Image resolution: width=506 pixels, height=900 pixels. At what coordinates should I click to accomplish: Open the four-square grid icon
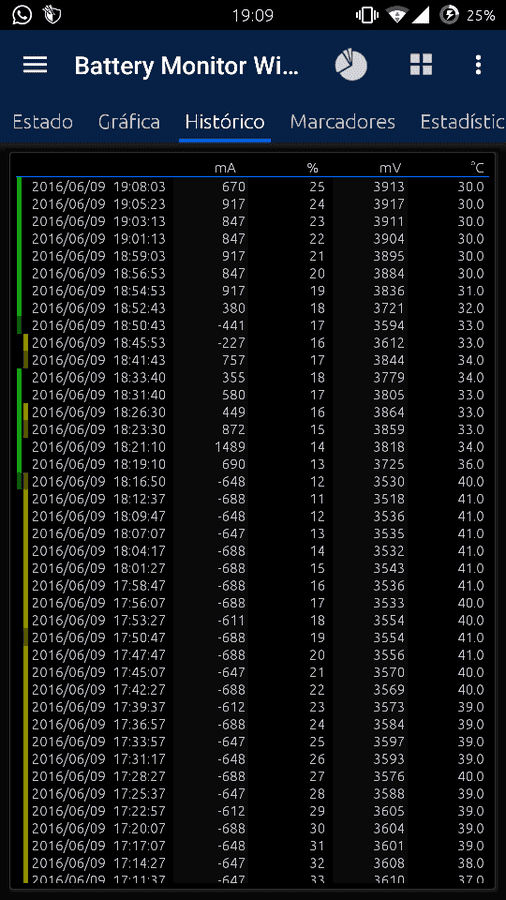click(421, 65)
